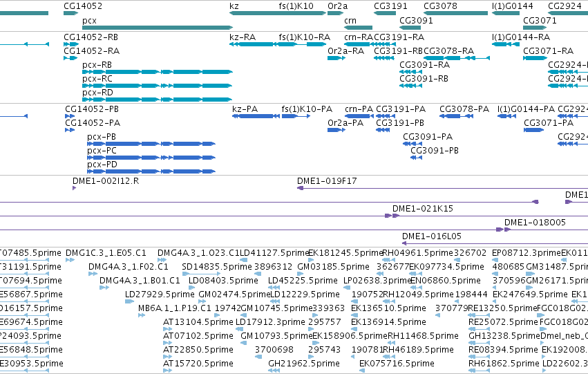Click the CG3078 gene bar

(455, 13)
